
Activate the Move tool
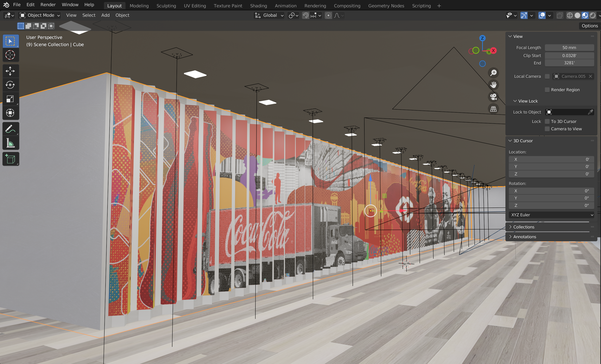click(x=11, y=71)
